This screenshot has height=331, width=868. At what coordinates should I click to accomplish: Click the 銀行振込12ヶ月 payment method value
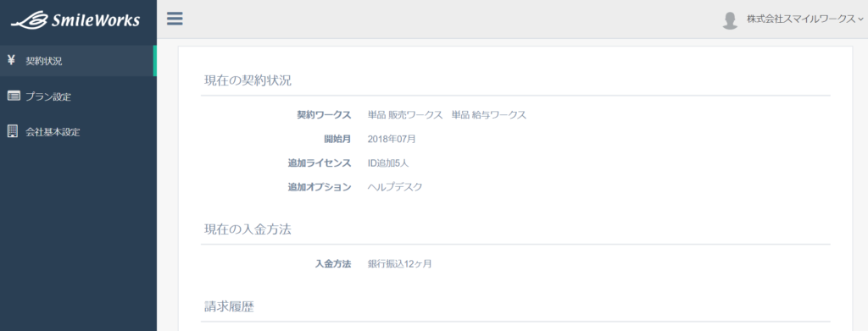click(x=400, y=264)
